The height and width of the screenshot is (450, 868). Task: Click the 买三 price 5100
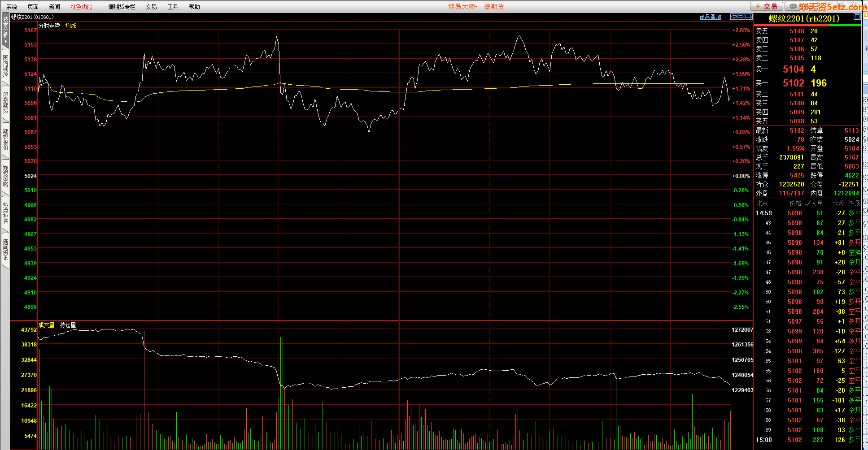(x=797, y=103)
